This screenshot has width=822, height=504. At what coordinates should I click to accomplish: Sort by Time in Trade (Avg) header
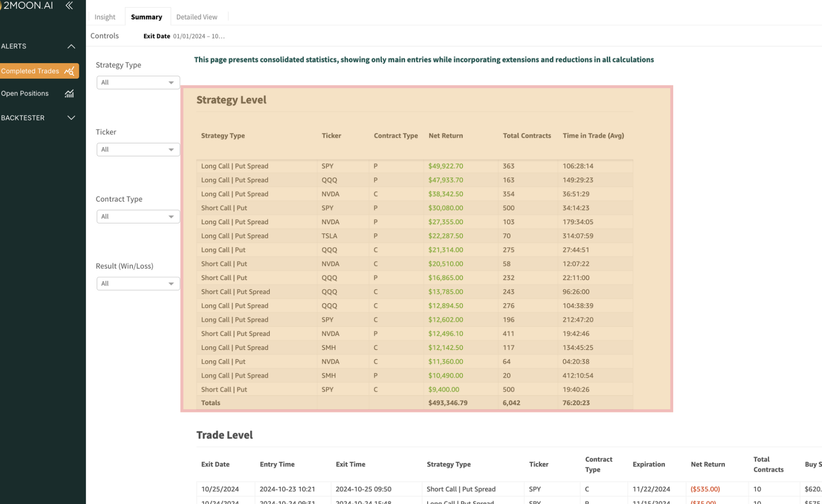click(x=593, y=136)
